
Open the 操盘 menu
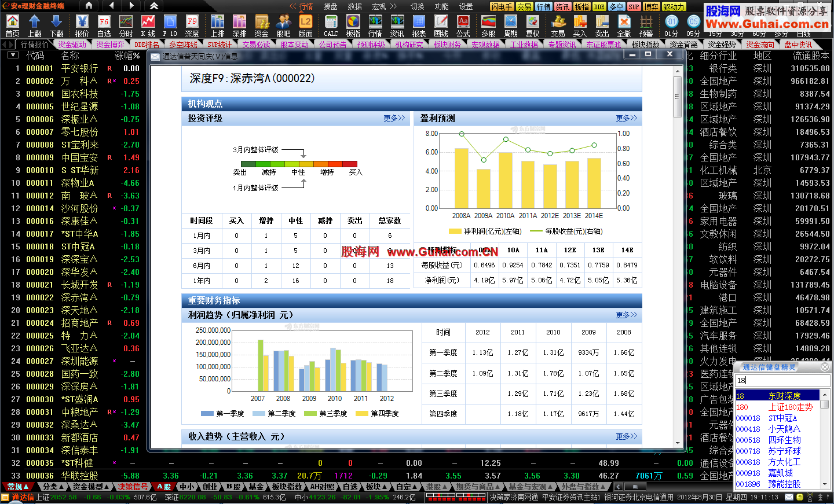click(330, 6)
